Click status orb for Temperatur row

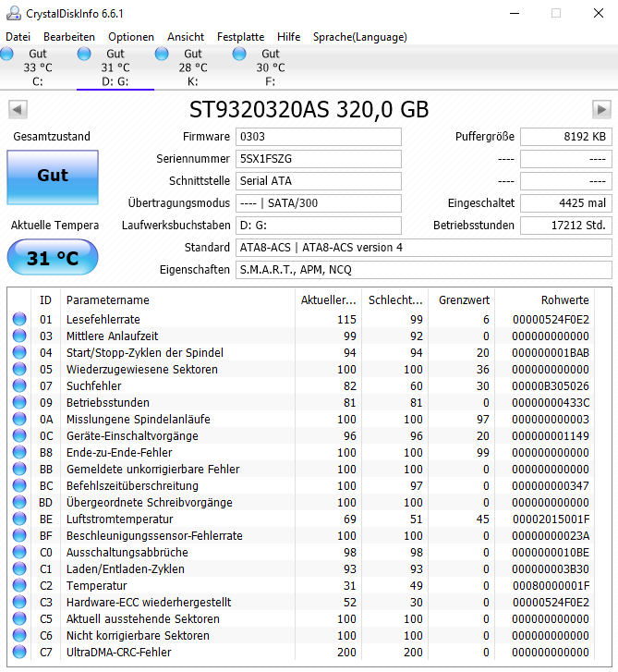click(x=19, y=585)
